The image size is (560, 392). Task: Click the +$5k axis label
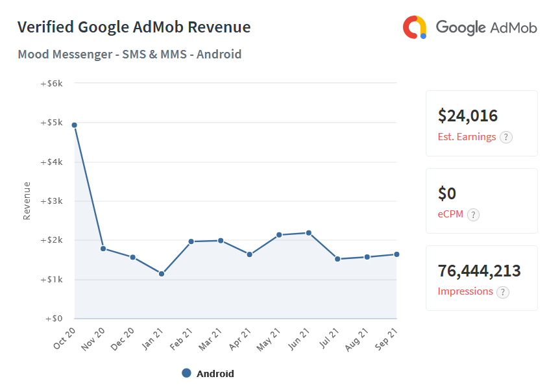click(51, 123)
